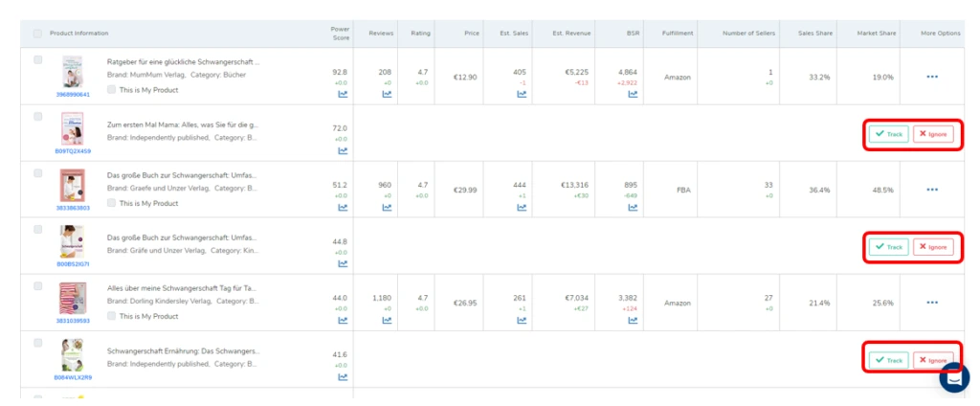The image size is (980, 406).
Task: Open Reviews chart for Dorling Kindersley book
Action: [x=387, y=320]
